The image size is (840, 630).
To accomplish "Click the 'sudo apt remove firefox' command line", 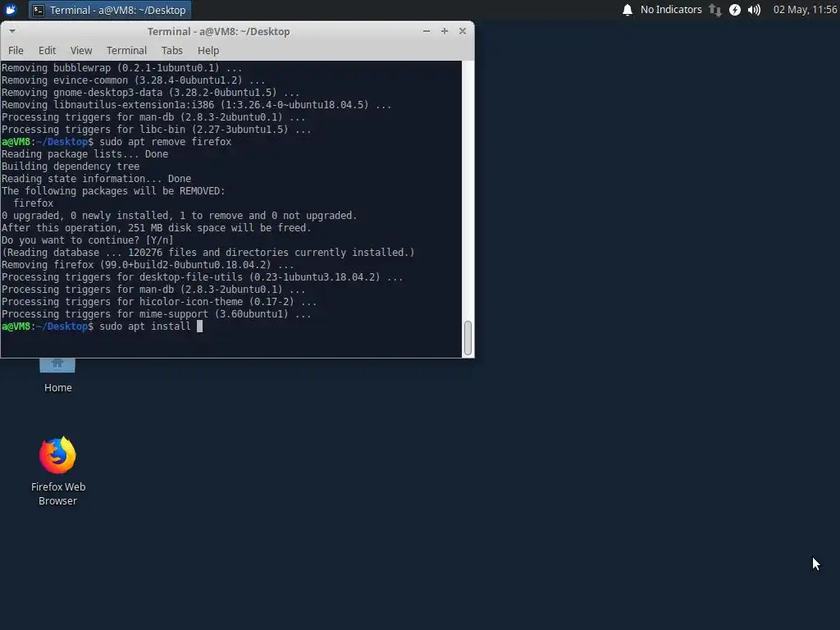I will click(116, 141).
